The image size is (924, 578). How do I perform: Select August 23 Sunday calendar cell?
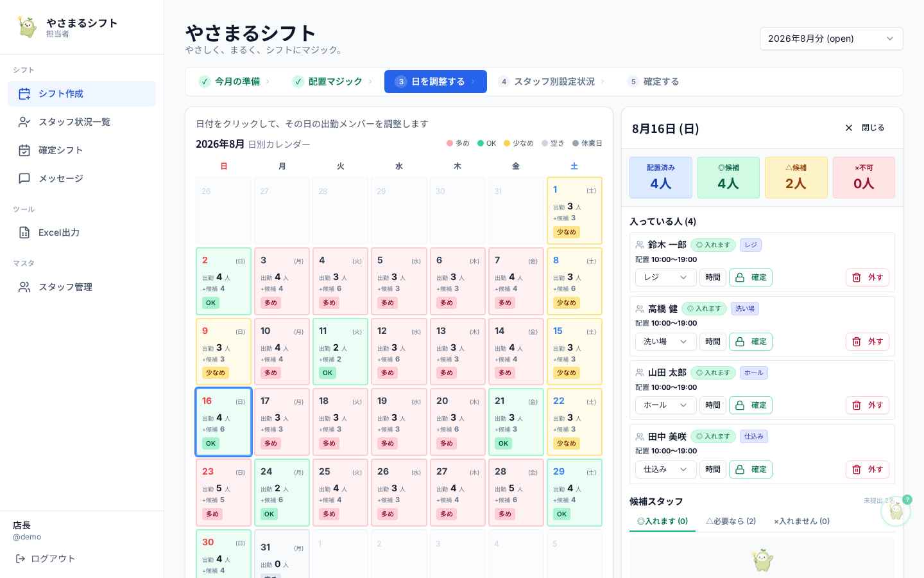click(x=223, y=493)
